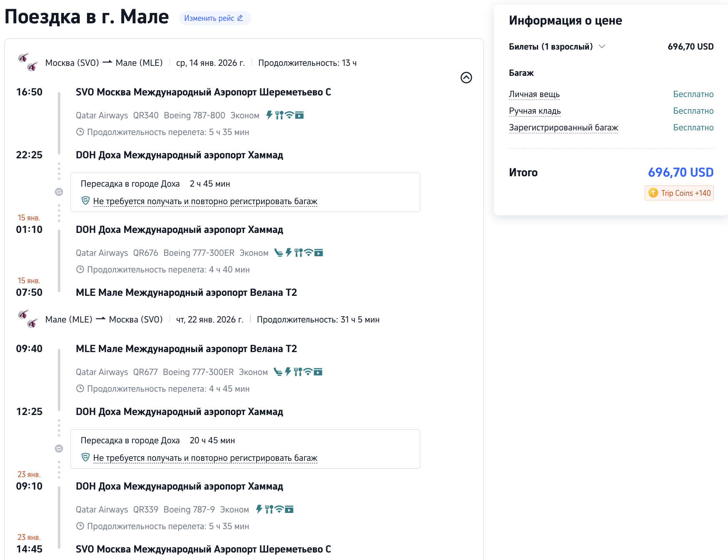
Task: Click the meal icon for flight QR677
Action: pos(298,372)
